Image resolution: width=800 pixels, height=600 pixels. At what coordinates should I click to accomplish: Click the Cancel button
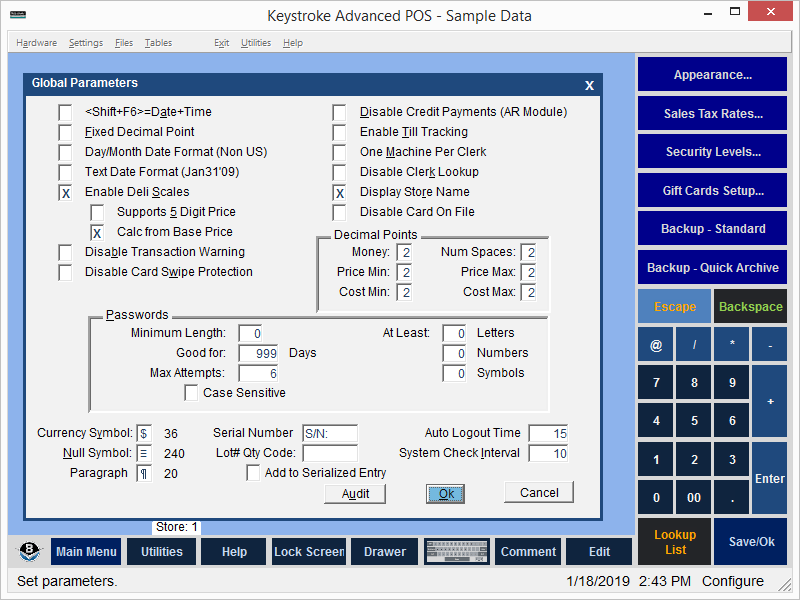click(x=539, y=492)
